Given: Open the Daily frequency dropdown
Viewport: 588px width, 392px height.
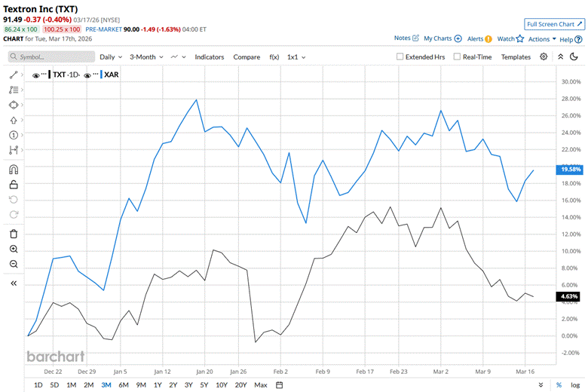Looking at the screenshot, I should coord(111,57).
